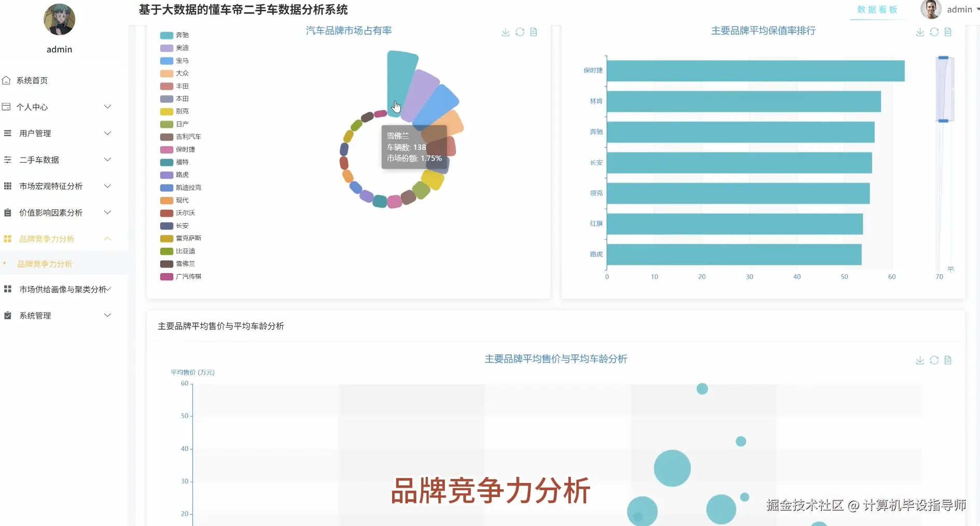Expand 市场宏观特征分析 chevron
980x526 pixels.
108,186
